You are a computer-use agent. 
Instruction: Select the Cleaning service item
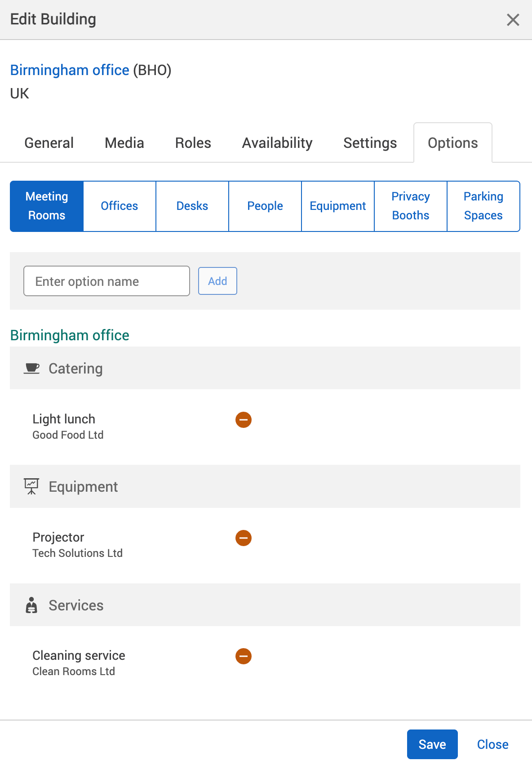coord(79,655)
